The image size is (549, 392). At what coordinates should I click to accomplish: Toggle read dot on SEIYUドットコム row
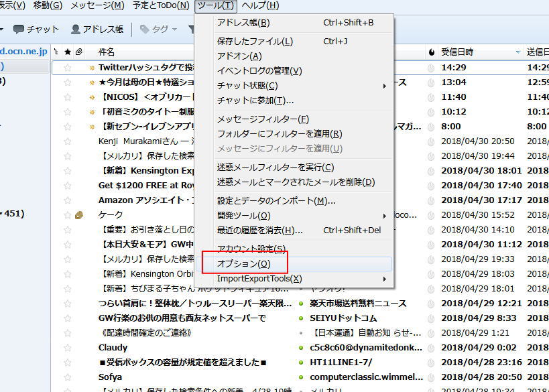tap(301, 318)
